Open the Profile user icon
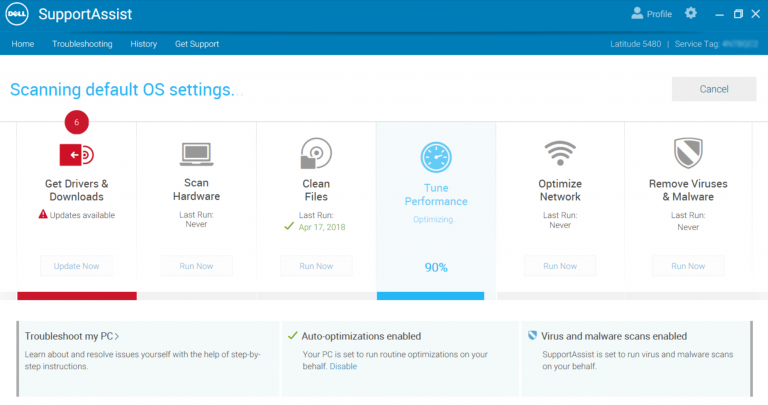Screen dimensions: 768x405 [637, 13]
